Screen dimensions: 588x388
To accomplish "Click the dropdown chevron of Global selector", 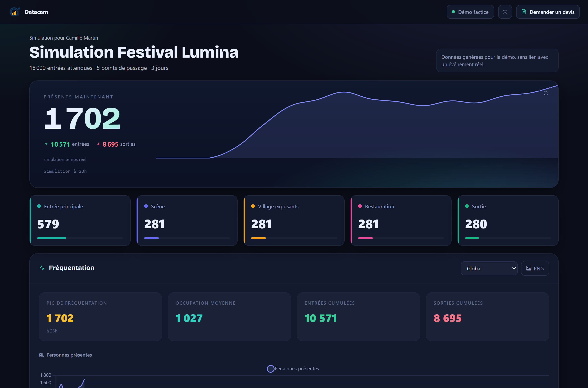I will [x=514, y=269].
